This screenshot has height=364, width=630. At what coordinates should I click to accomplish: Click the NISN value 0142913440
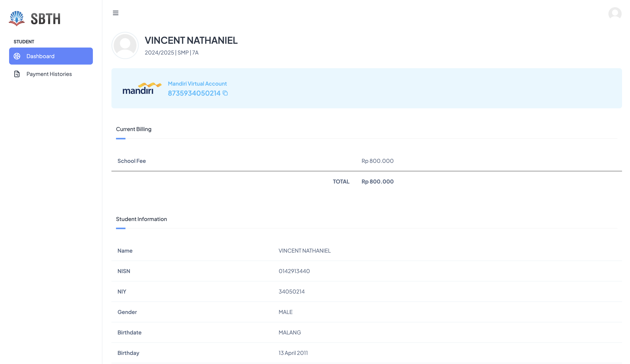(x=294, y=271)
